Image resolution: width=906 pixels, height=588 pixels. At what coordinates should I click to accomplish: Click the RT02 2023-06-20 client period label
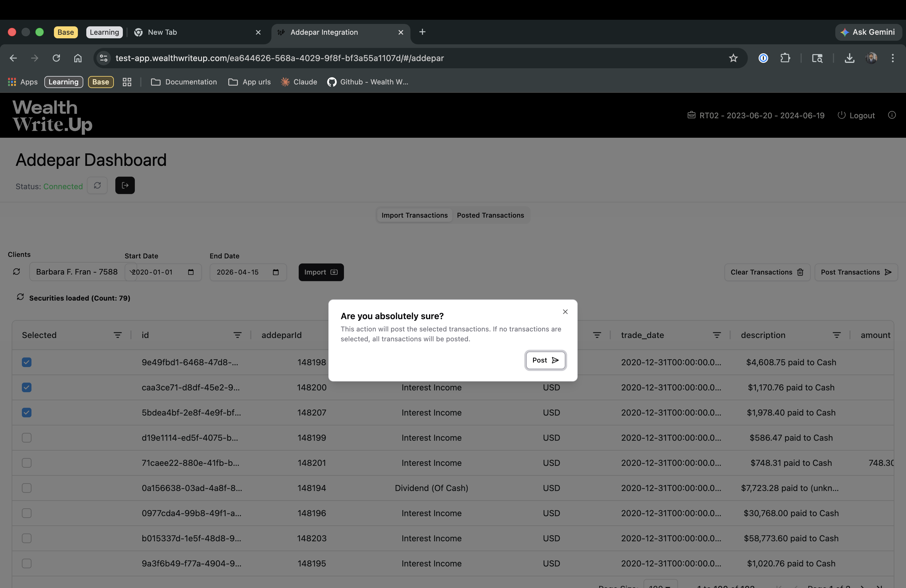756,115
